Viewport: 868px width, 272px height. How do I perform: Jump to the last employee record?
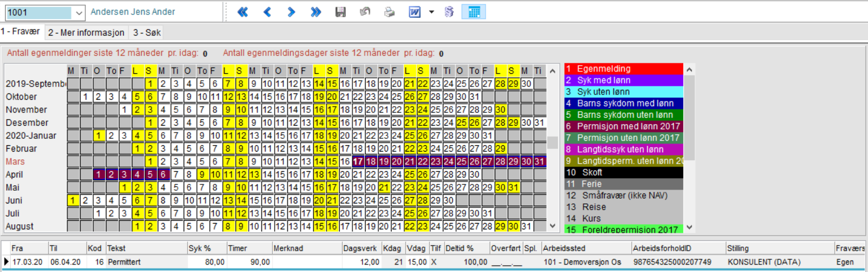click(x=315, y=12)
